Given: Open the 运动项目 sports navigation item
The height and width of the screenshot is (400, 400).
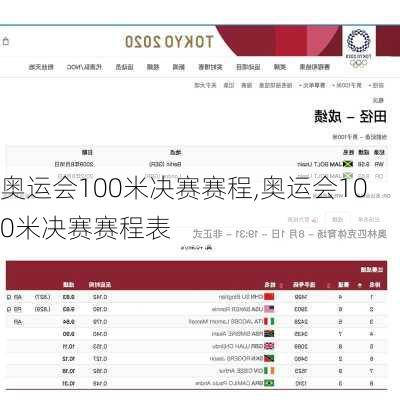Looking at the screenshot, I should 248,67.
